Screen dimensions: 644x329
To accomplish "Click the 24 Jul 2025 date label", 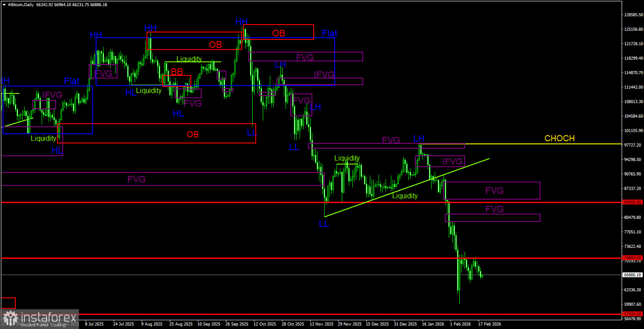I will tap(123, 324).
